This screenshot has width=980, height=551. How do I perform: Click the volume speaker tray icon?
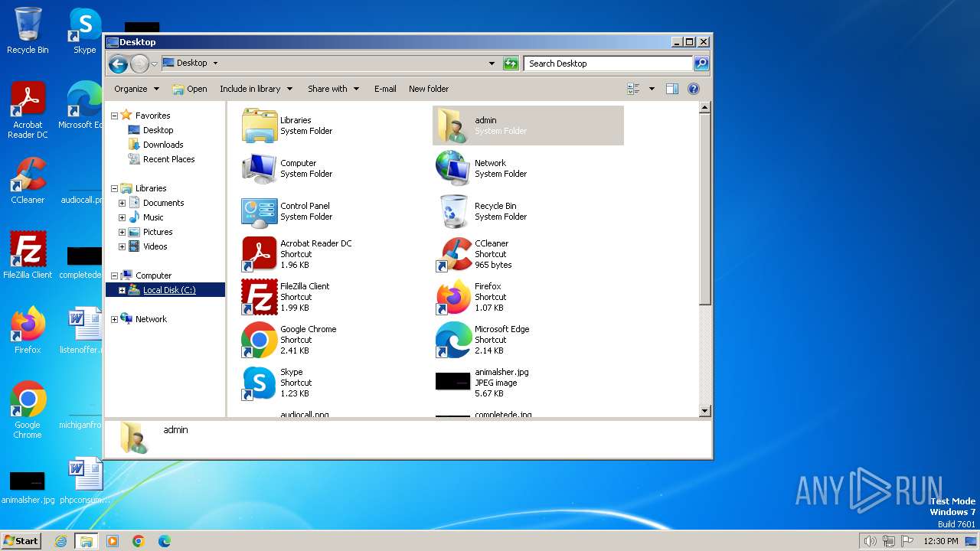[870, 541]
